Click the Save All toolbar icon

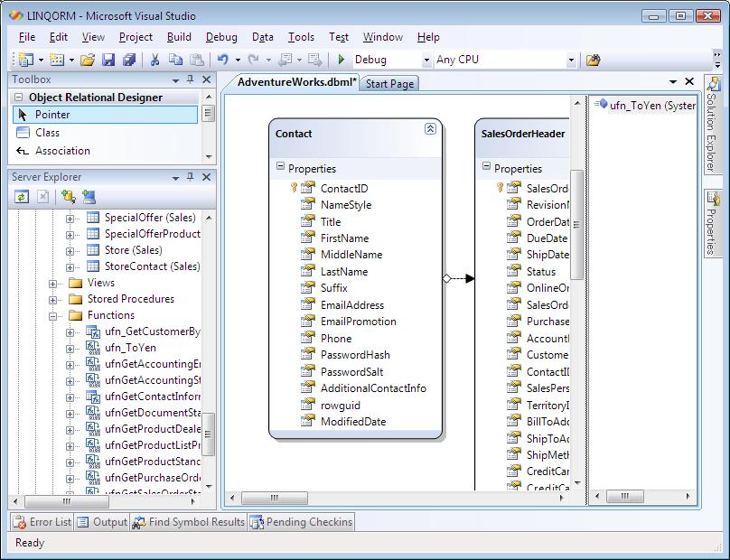click(x=129, y=60)
